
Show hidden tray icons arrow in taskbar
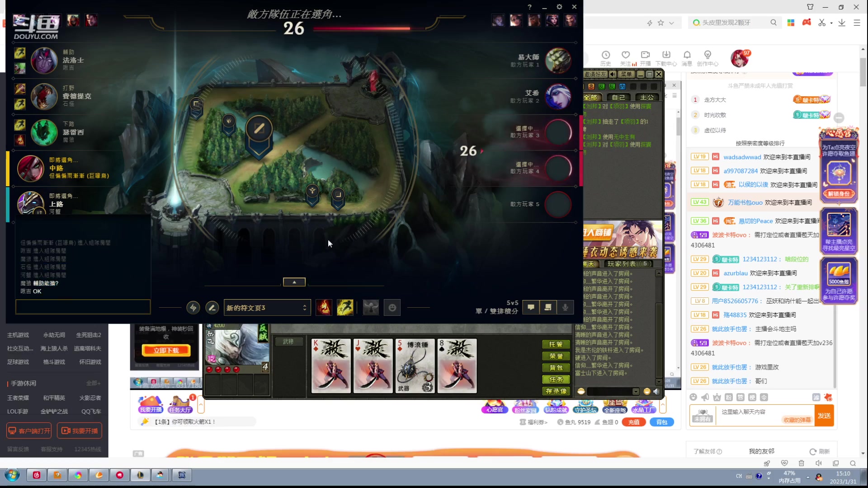point(808,477)
